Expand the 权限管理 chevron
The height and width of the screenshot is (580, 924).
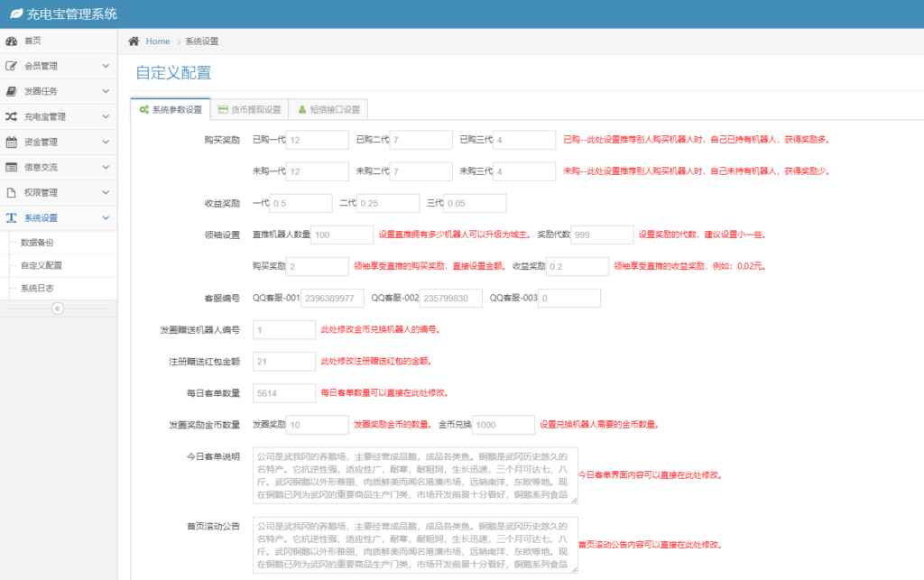point(106,192)
